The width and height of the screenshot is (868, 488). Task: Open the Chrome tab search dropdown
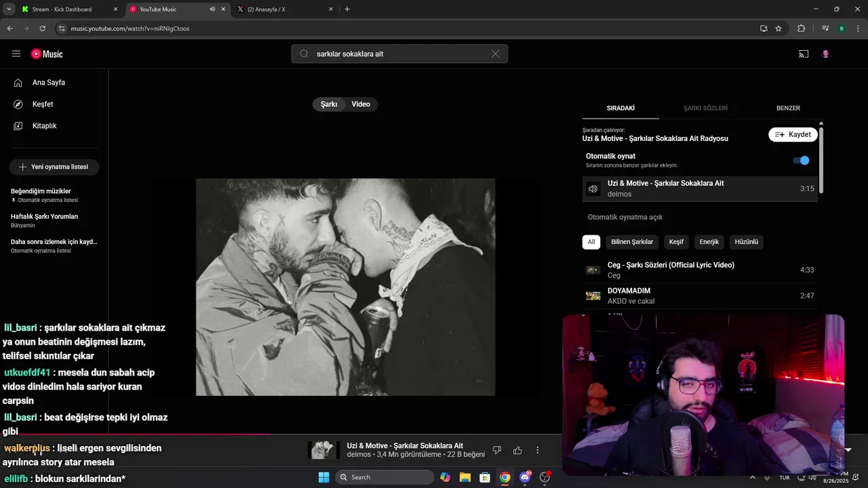(x=9, y=9)
